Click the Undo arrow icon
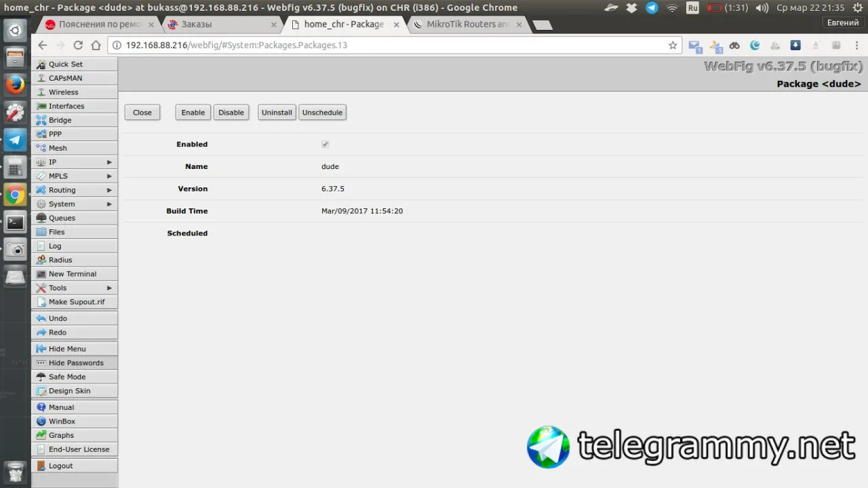 coord(41,318)
